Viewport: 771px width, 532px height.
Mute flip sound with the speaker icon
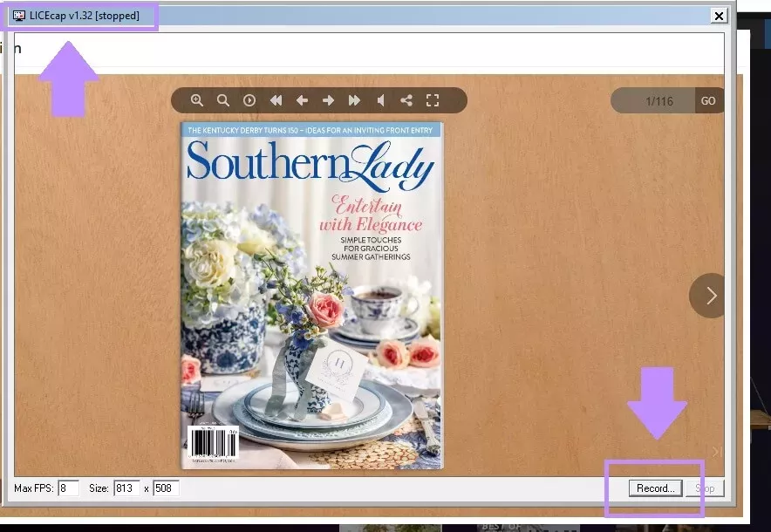(x=380, y=100)
